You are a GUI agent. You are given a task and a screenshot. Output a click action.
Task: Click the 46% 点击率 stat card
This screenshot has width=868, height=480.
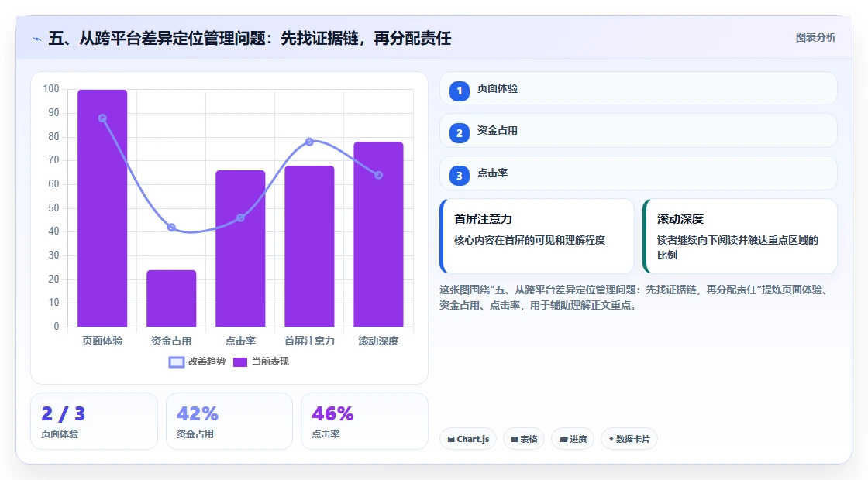[364, 421]
